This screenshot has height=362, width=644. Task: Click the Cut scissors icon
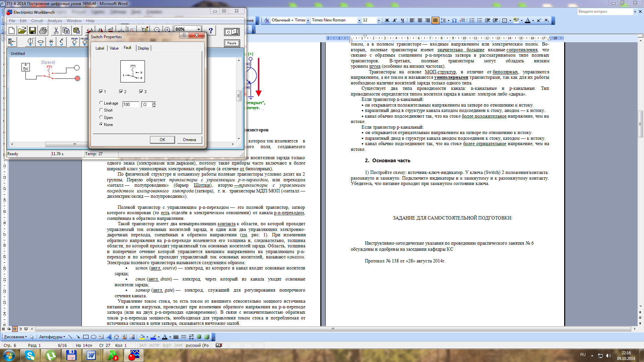pos(56,31)
